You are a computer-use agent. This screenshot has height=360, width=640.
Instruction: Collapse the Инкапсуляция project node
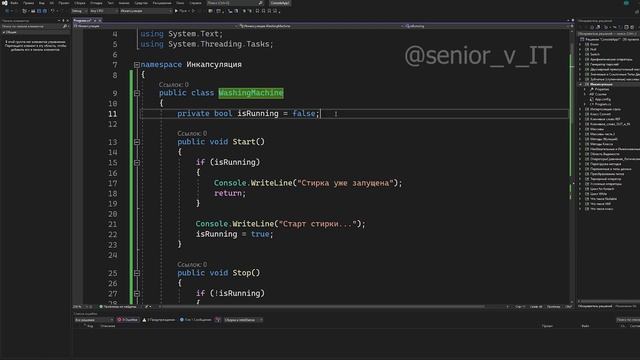pos(581,84)
